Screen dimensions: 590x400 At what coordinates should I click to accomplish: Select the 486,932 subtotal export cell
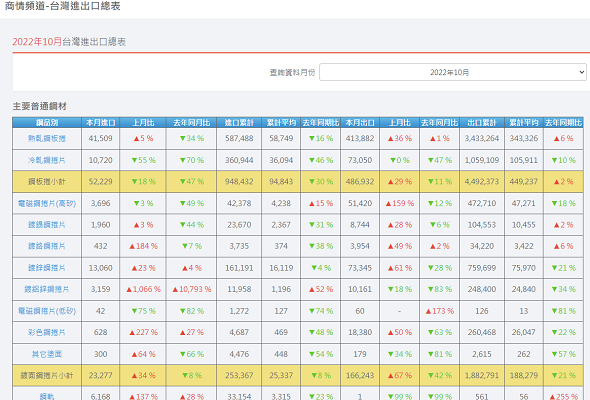[x=360, y=182]
